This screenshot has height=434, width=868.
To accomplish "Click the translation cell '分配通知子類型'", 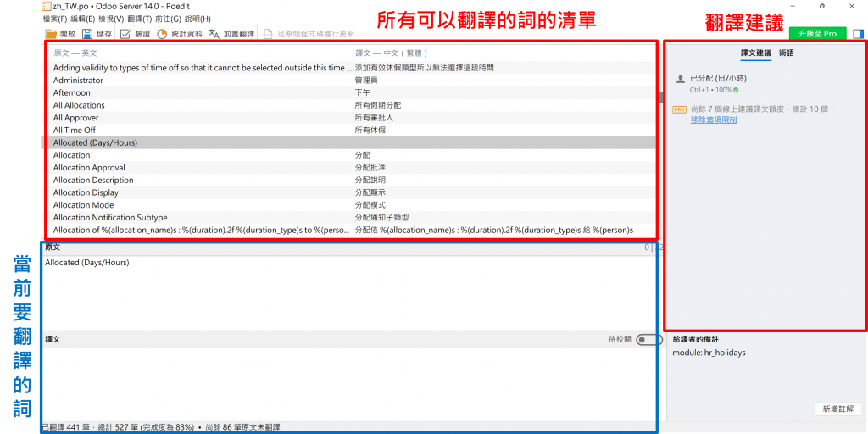I will click(381, 218).
